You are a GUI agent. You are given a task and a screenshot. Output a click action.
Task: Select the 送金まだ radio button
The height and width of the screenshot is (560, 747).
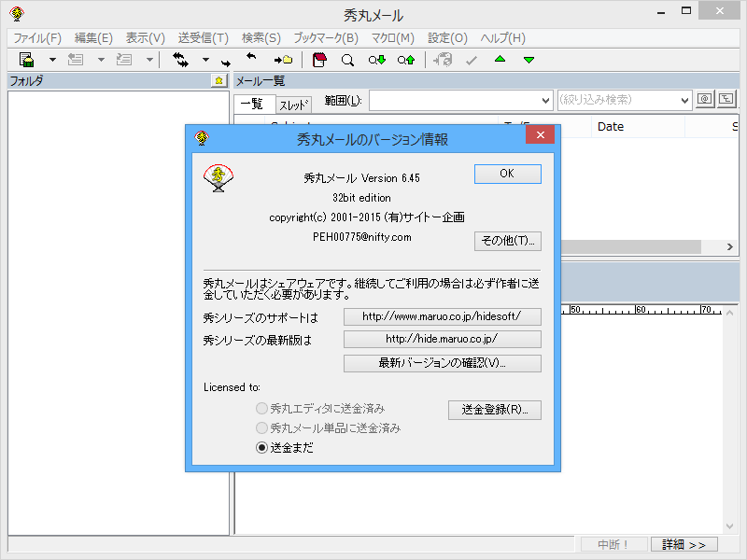[264, 446]
